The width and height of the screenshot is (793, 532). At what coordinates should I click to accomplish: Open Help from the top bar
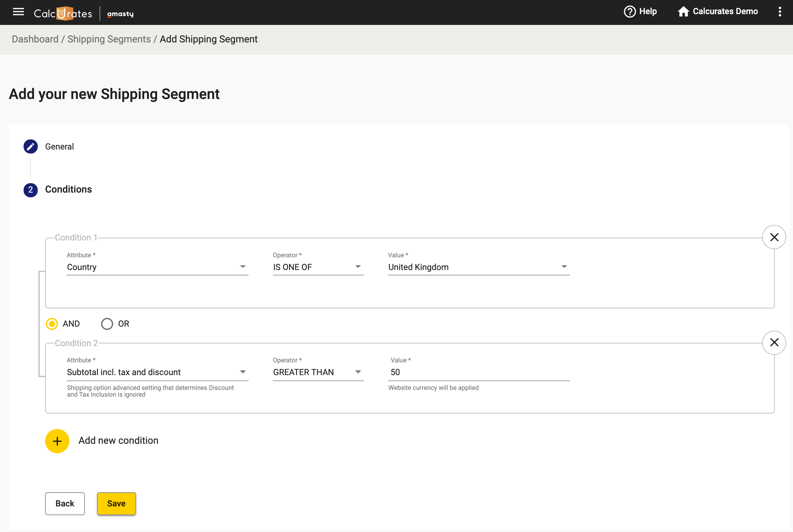coord(640,11)
